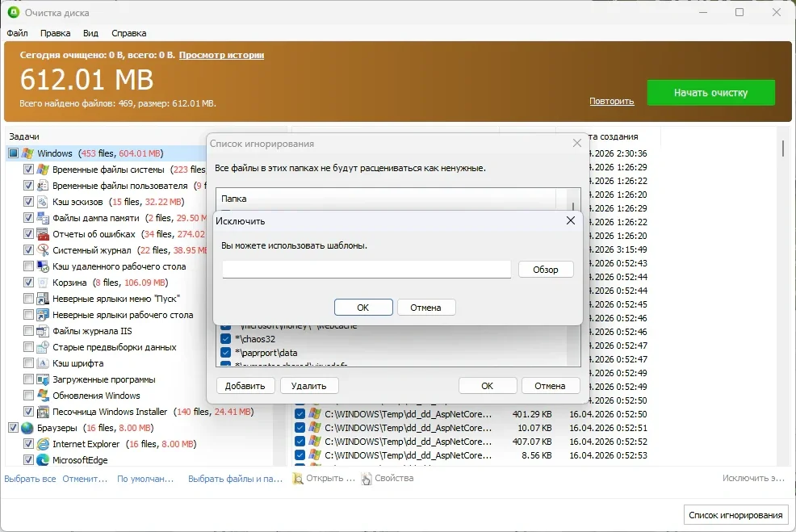This screenshot has height=532, width=796.
Task: Click the Отчеты об ошибках item icon
Action: coord(44,234)
